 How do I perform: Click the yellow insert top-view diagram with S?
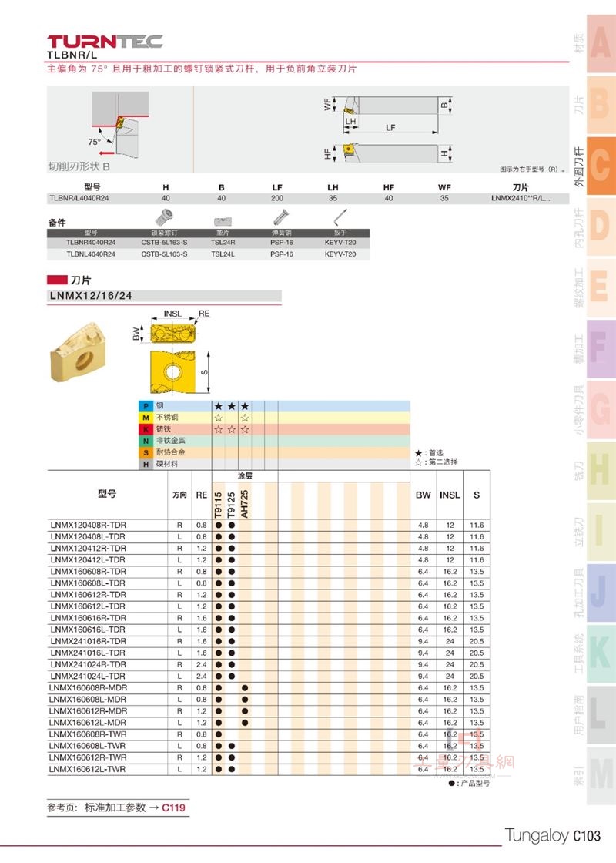click(x=172, y=373)
